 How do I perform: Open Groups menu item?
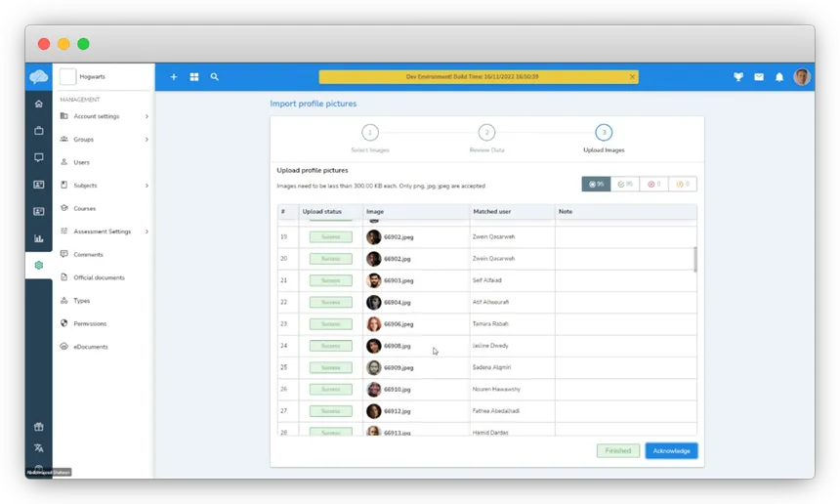point(104,140)
